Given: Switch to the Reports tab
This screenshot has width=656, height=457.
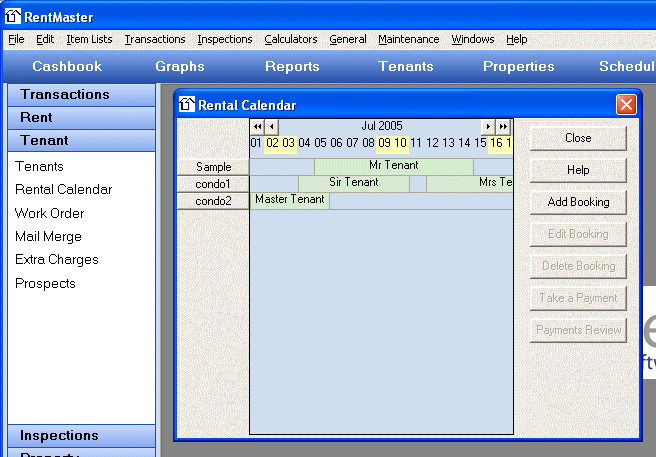Looking at the screenshot, I should pos(292,67).
